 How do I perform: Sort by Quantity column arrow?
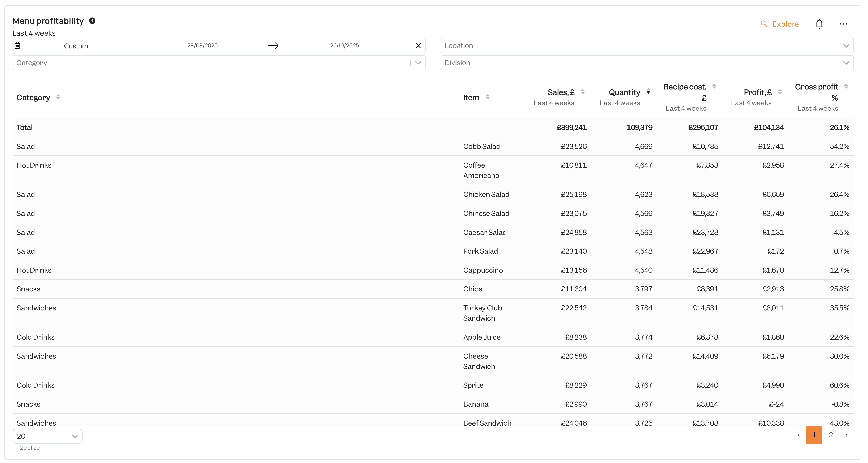(648, 92)
